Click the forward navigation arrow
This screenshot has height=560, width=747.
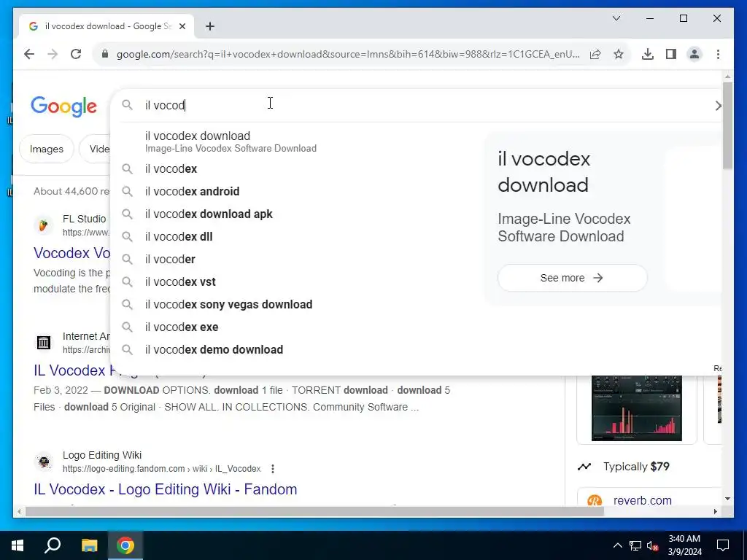tap(53, 54)
